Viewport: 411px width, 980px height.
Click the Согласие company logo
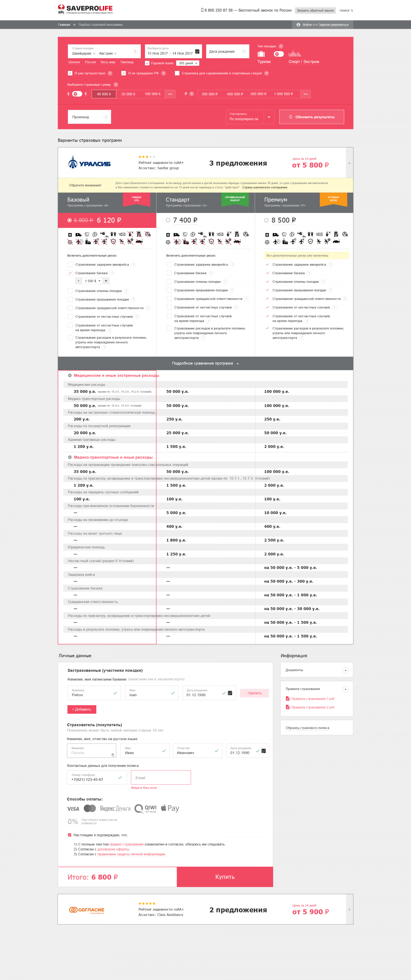tap(87, 910)
